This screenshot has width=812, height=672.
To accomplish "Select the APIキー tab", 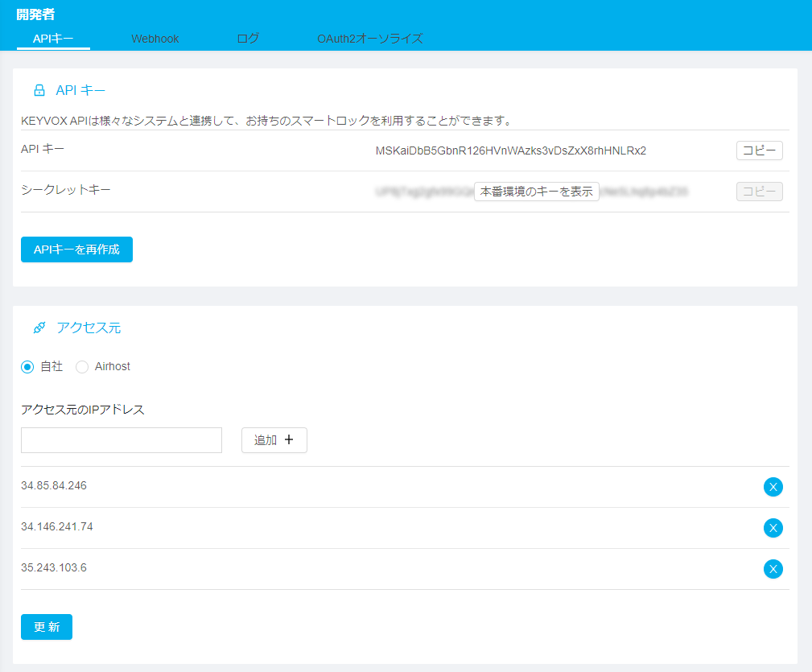I will tap(53, 39).
